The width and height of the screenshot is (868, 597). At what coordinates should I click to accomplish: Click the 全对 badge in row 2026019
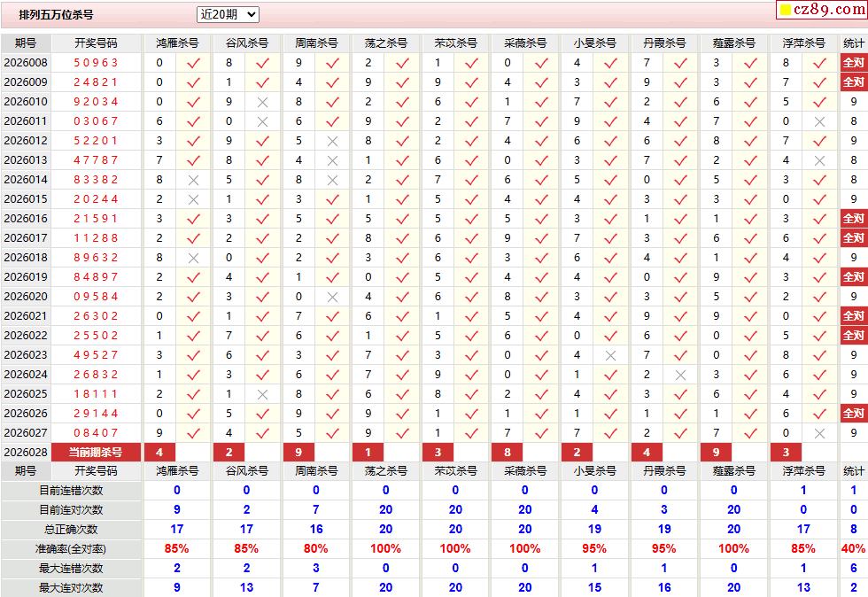853,276
